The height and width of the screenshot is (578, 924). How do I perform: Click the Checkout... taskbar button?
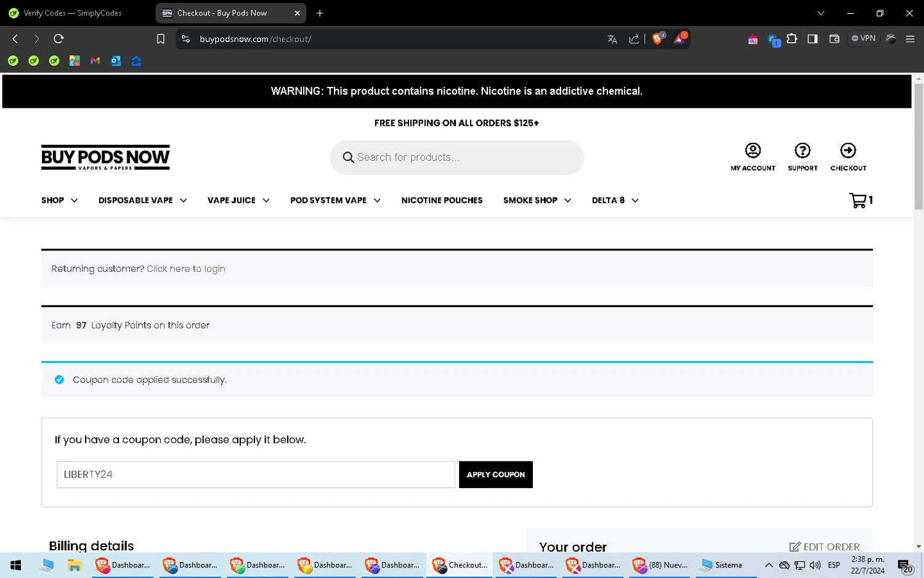tap(459, 565)
